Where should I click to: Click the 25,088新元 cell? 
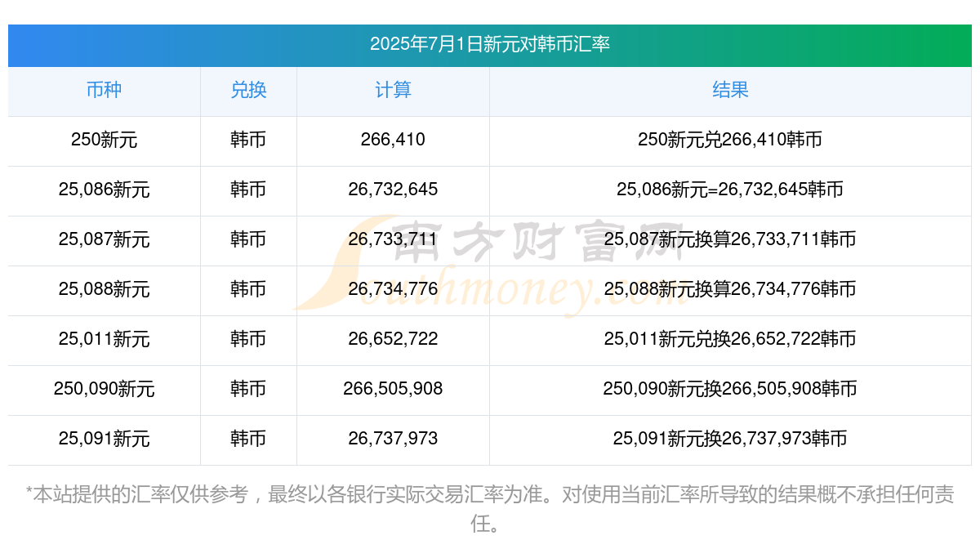coord(104,289)
